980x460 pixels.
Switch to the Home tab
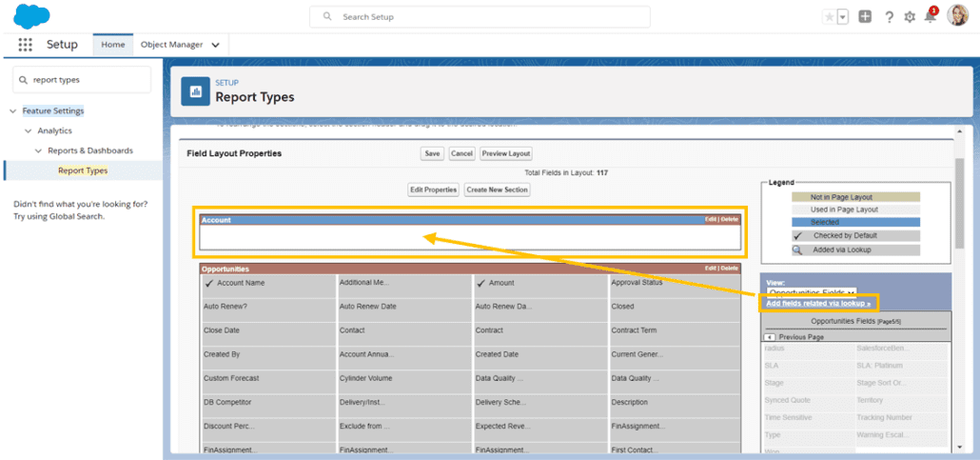(112, 45)
